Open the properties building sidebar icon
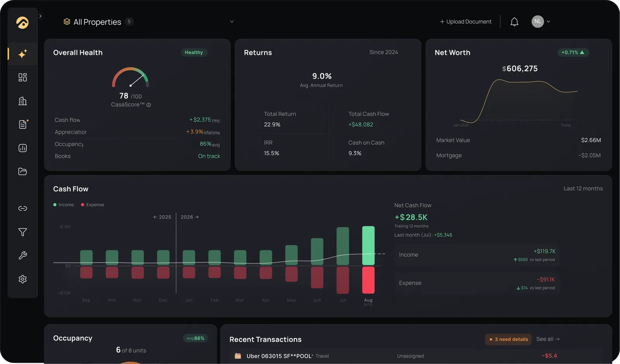The height and width of the screenshot is (364, 620). coord(22,101)
